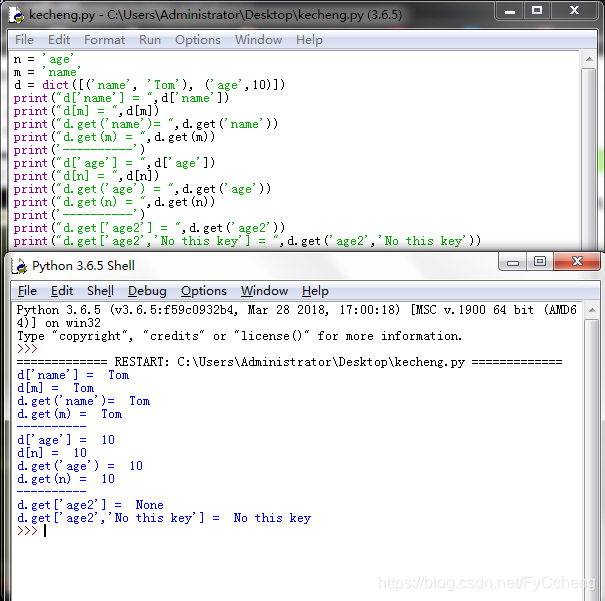The width and height of the screenshot is (605, 601).
Task: Open Format menu in kecheng.py editor
Action: [104, 40]
